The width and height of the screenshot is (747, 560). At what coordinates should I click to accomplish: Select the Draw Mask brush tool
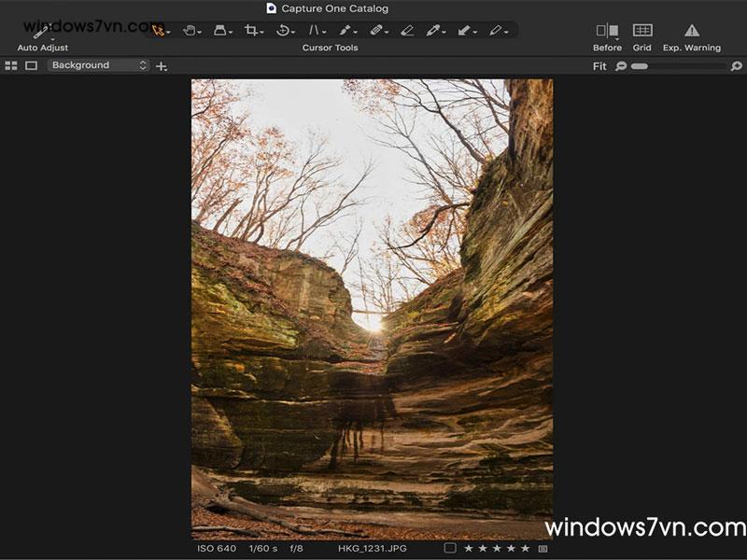tap(345, 31)
